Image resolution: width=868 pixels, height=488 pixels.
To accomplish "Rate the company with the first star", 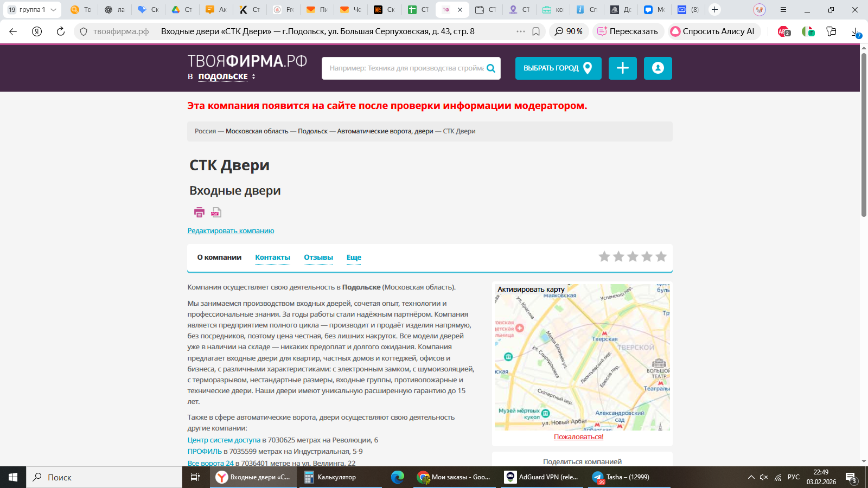I will [604, 256].
